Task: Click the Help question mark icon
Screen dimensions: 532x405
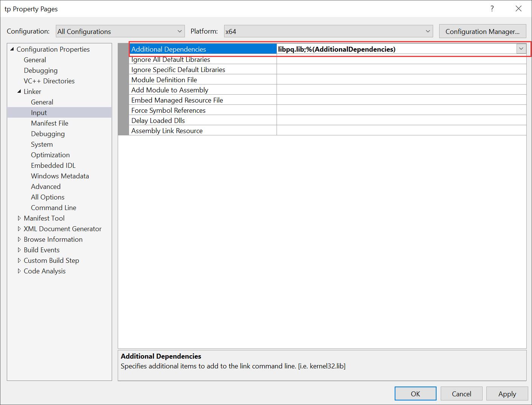Action: pyautogui.click(x=492, y=8)
